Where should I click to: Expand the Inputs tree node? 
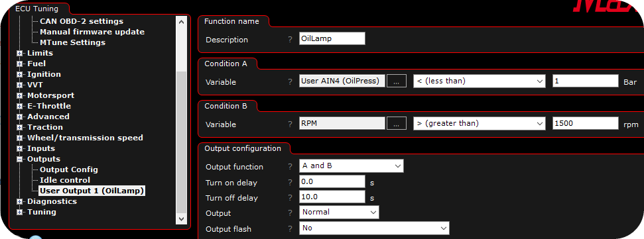[x=19, y=149]
